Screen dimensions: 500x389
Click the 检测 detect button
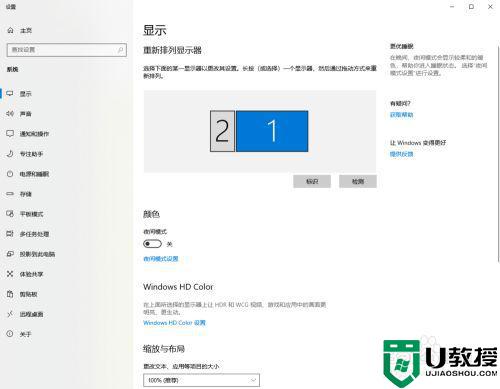tap(358, 181)
